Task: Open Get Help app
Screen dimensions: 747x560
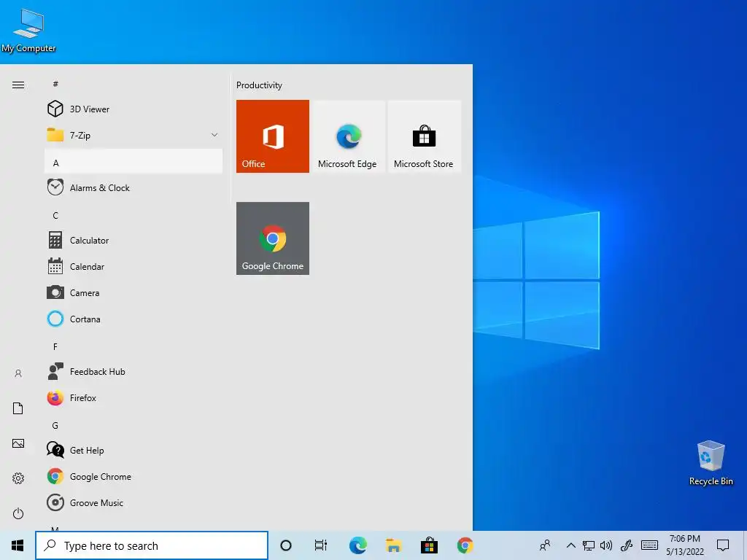Action: [x=133, y=450]
